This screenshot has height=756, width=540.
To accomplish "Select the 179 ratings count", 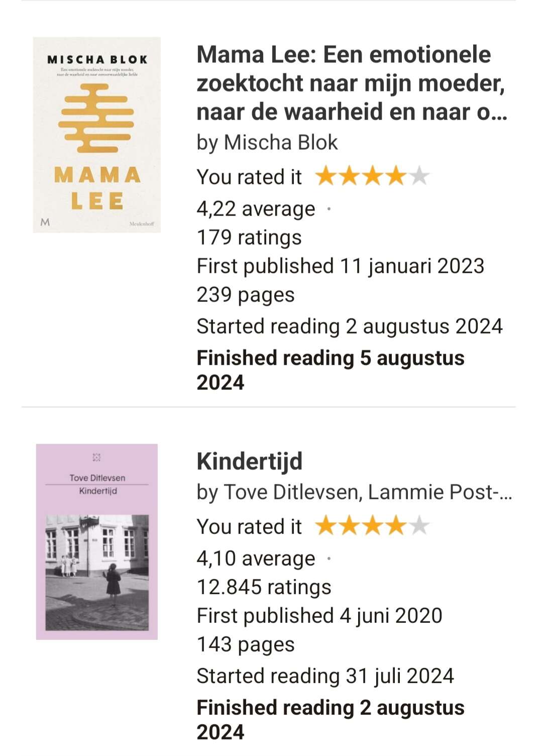I will click(249, 238).
